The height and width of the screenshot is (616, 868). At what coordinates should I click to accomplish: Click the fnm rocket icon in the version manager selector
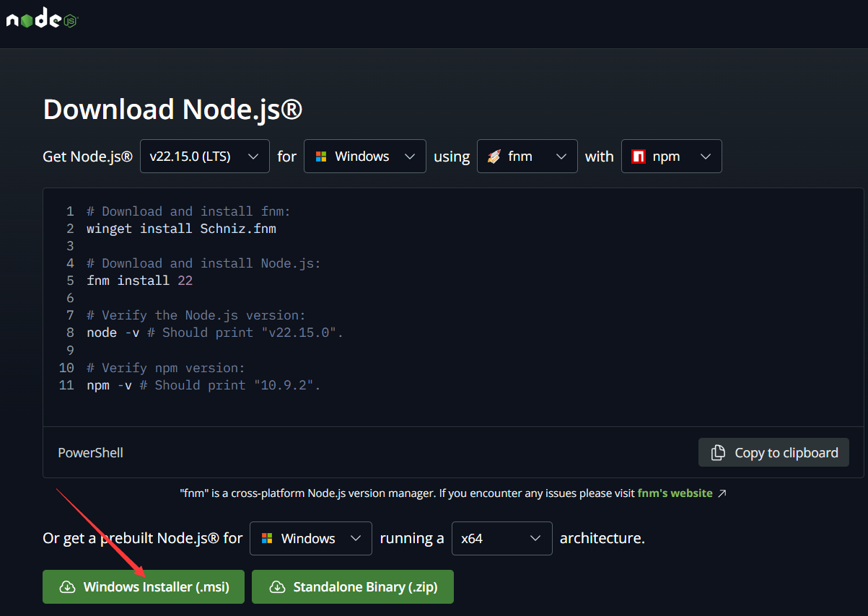point(494,156)
